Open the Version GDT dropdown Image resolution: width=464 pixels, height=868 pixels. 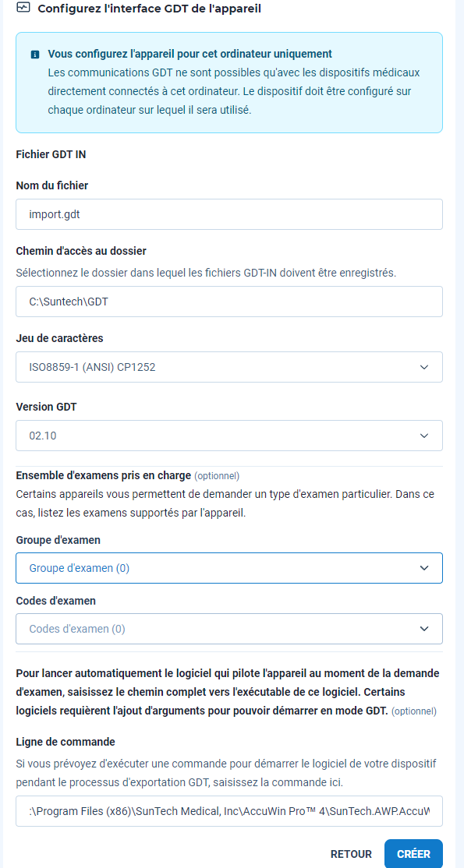229,435
